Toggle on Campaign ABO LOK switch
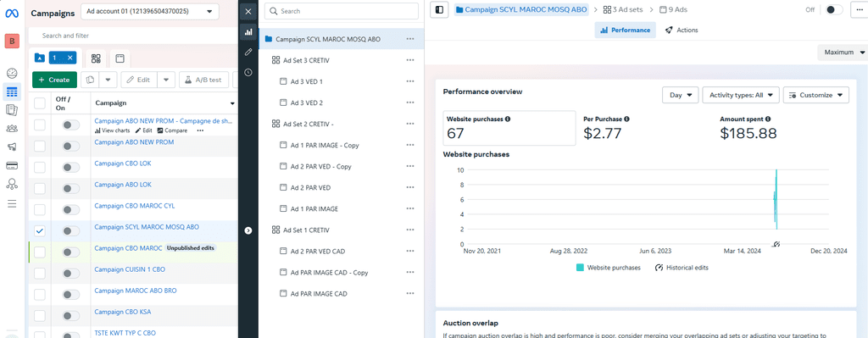The height and width of the screenshot is (338, 868). [71, 189]
